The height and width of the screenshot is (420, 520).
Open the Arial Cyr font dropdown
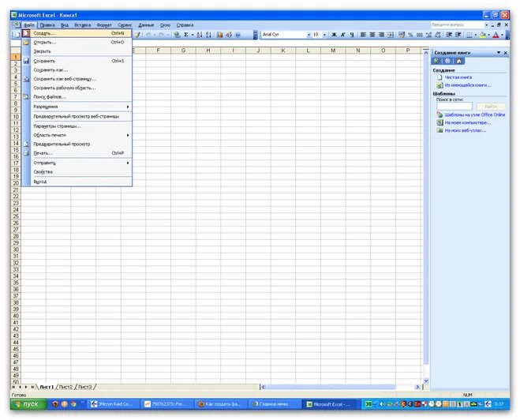(x=309, y=35)
